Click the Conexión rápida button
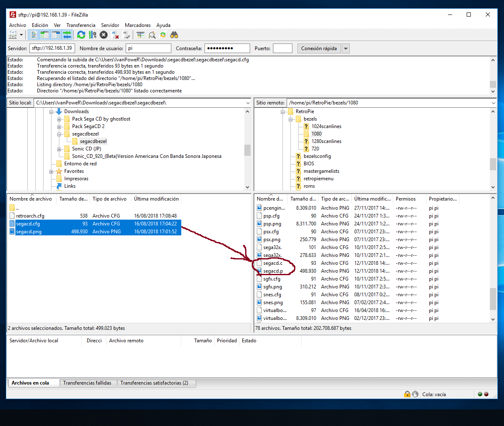This screenshot has width=504, height=426. [x=319, y=48]
